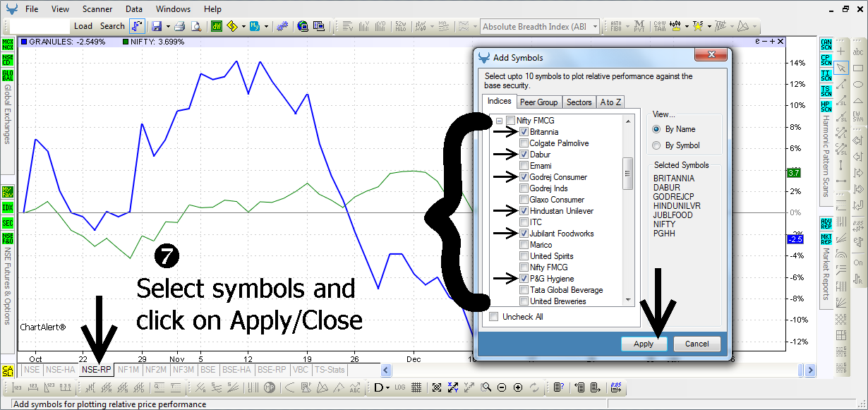
Task: Open the NSE Futures & Options panel
Action: click(x=8, y=286)
